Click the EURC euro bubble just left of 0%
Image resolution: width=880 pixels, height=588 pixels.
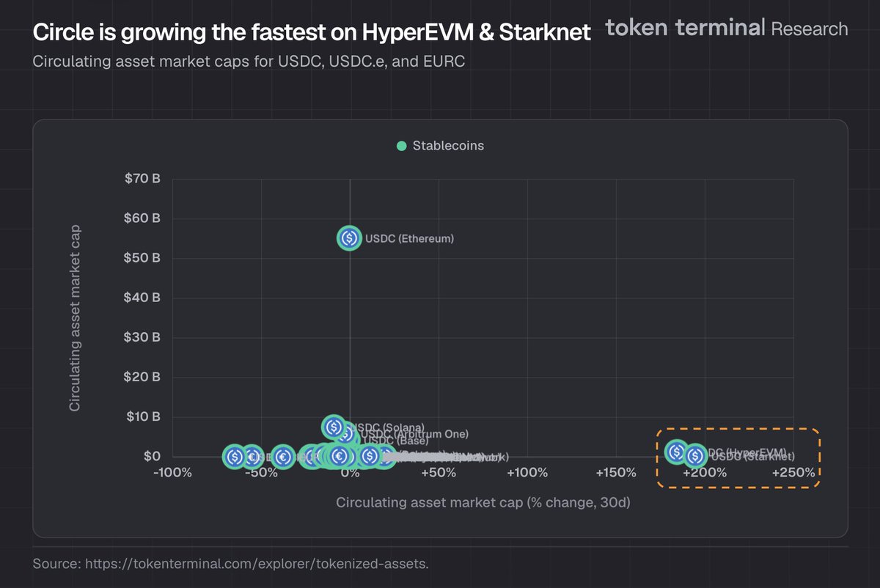pos(339,456)
